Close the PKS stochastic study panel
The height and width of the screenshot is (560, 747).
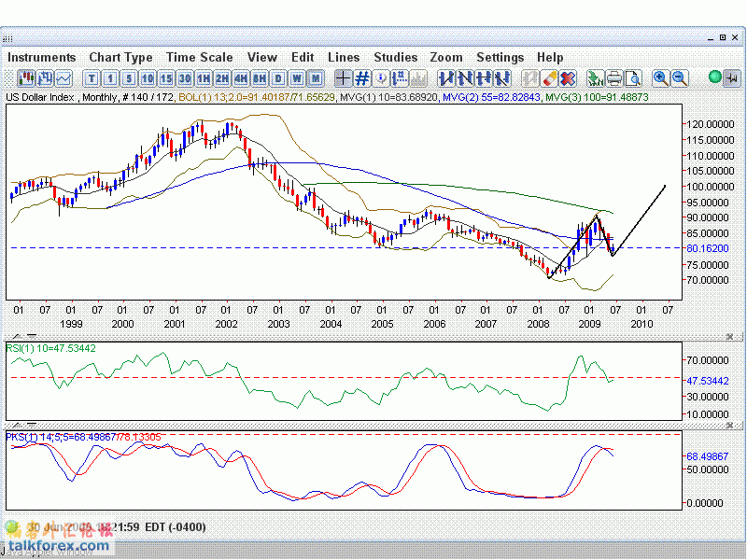point(729,426)
